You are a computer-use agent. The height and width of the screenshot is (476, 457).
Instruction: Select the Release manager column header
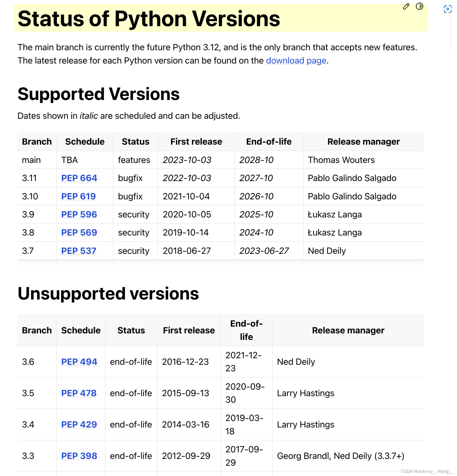[363, 141]
